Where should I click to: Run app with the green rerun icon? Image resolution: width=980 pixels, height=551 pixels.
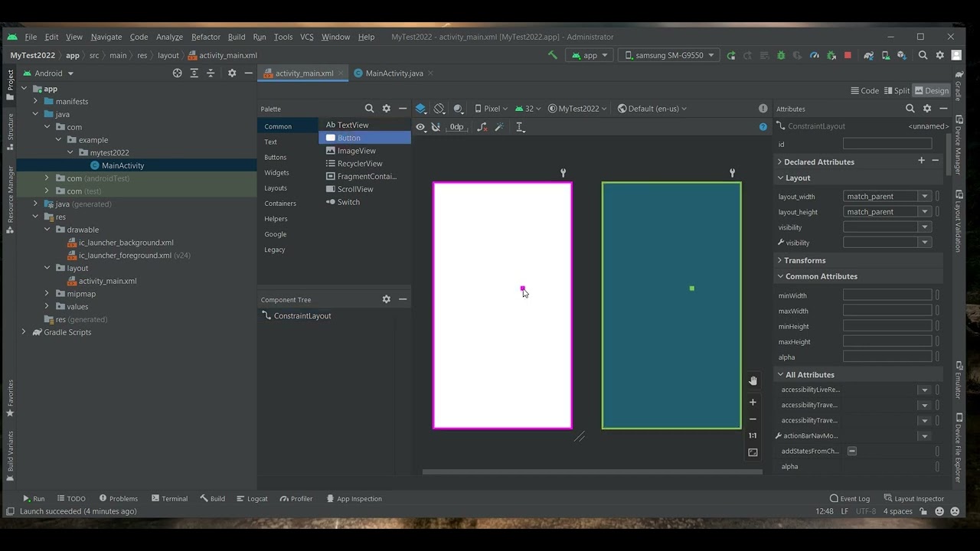point(731,55)
